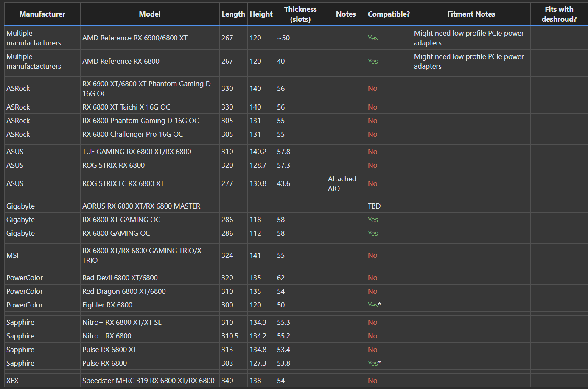The width and height of the screenshot is (588, 389).
Task: Select the ROG STRIX RX 6800 cell
Action: (150, 165)
